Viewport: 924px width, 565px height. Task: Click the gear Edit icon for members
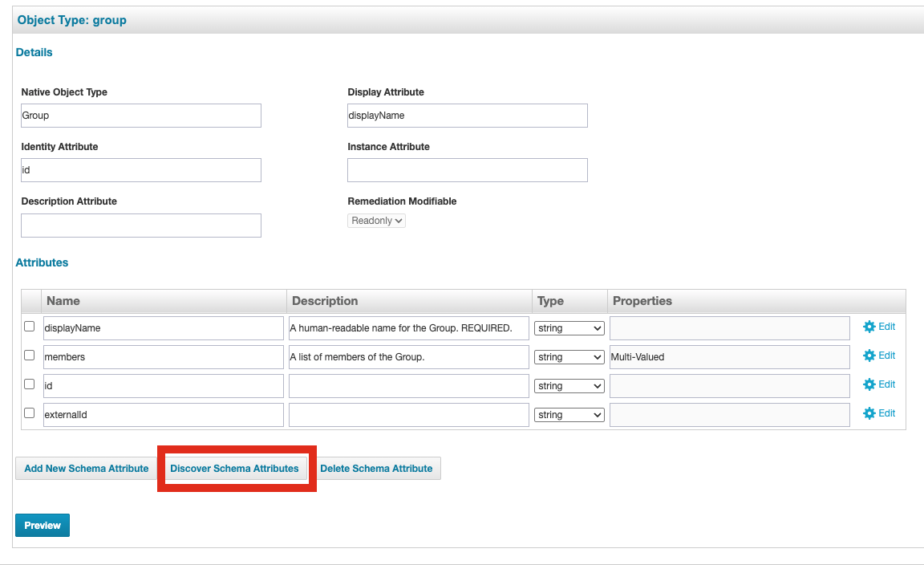pyautogui.click(x=878, y=356)
